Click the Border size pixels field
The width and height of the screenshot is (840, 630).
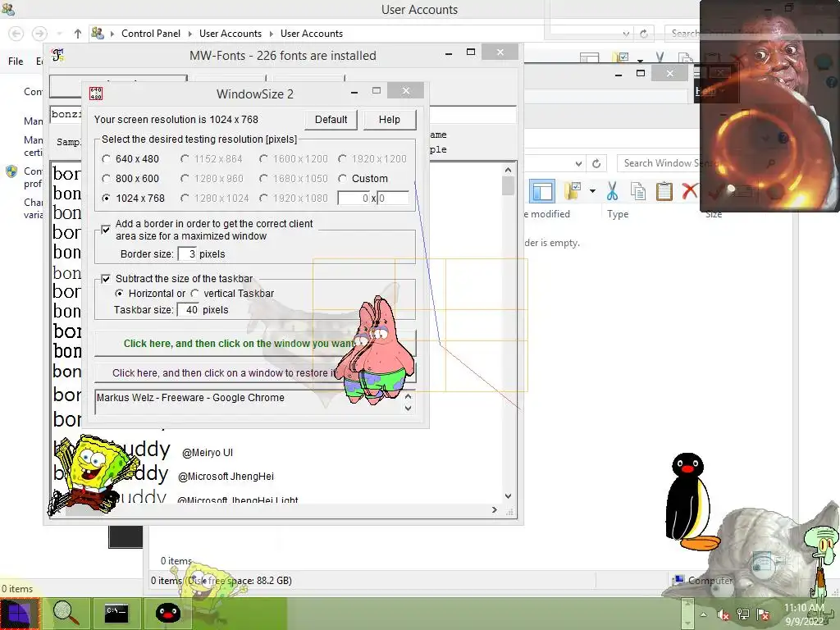coord(187,254)
